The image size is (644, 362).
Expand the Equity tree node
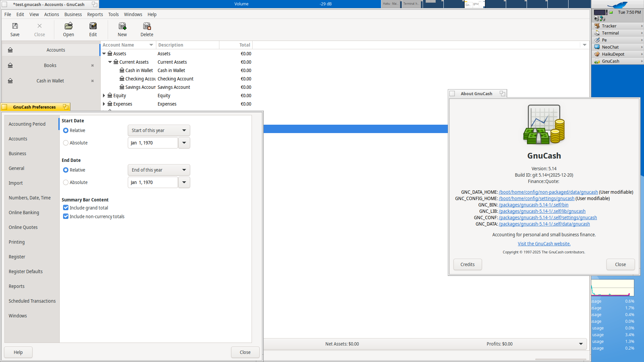coord(104,96)
